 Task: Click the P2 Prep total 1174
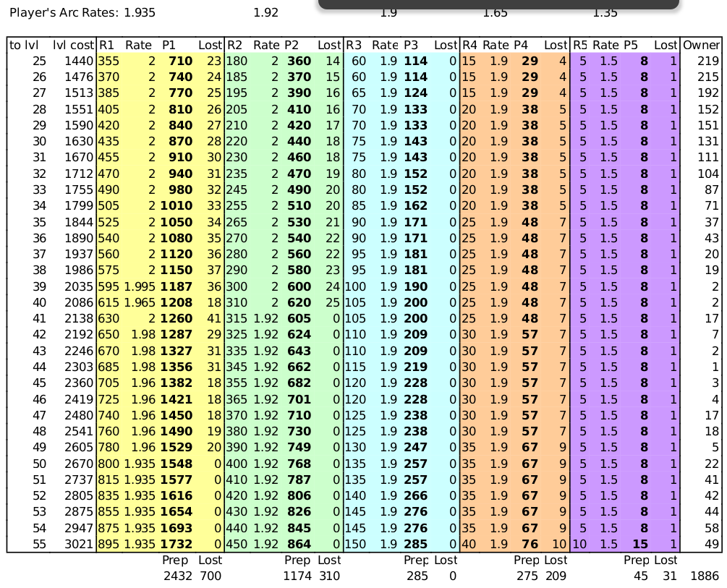(297, 576)
